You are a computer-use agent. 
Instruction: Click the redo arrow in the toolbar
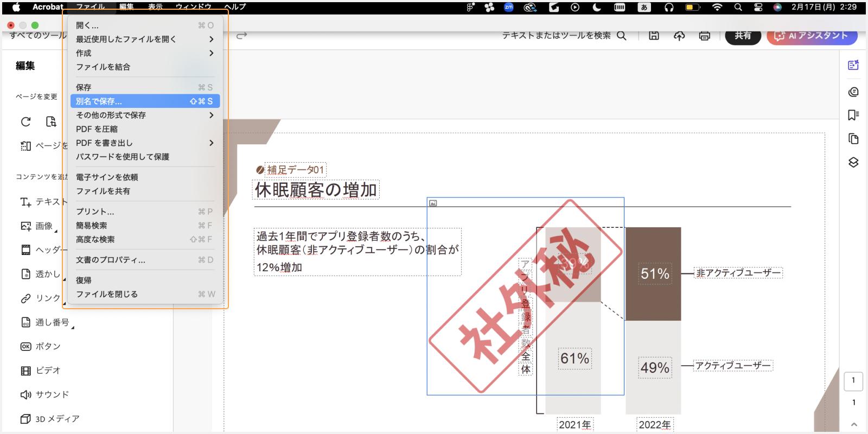[x=242, y=35]
